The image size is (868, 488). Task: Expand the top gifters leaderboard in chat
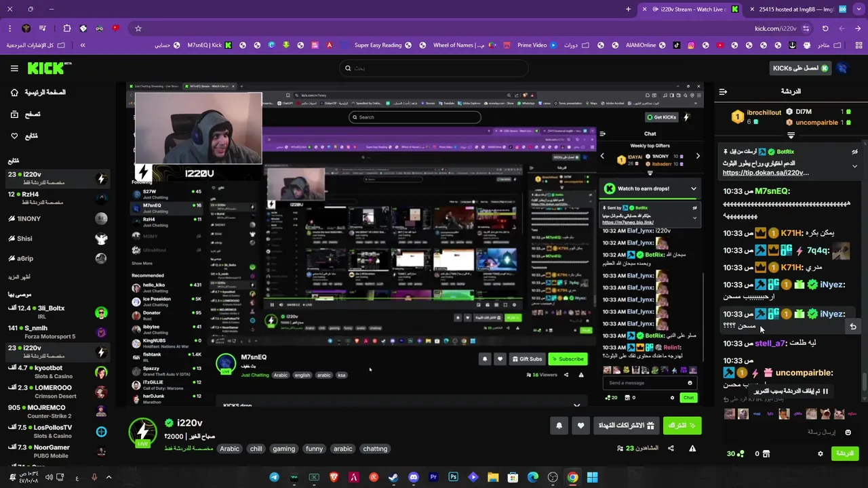point(791,135)
